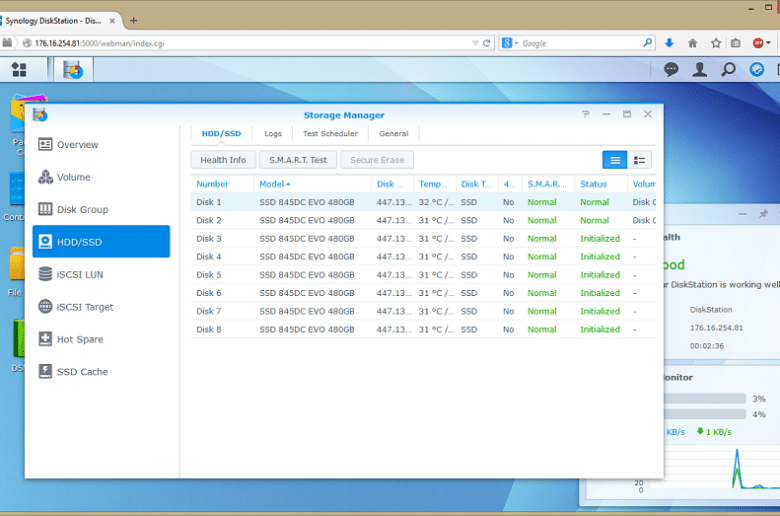Switch to the Logs tab
Viewport: 780px width, 516px height.
tap(273, 134)
